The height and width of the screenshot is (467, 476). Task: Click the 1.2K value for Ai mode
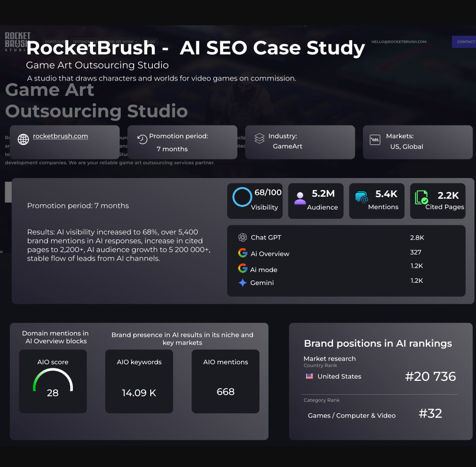click(417, 266)
